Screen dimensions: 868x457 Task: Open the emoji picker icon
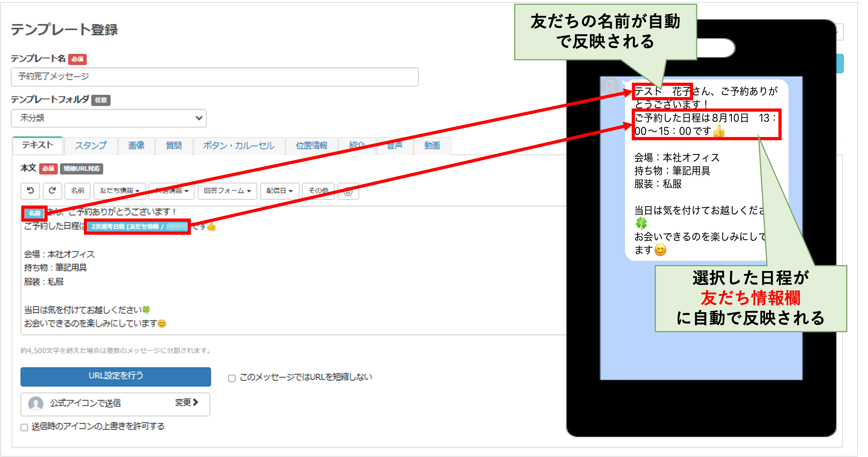(x=348, y=192)
